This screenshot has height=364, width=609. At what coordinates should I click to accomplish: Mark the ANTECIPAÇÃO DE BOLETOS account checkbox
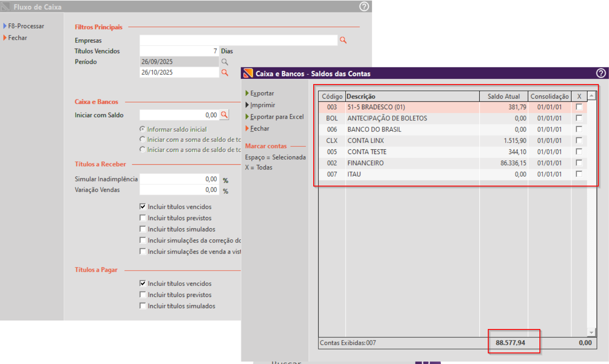click(579, 118)
